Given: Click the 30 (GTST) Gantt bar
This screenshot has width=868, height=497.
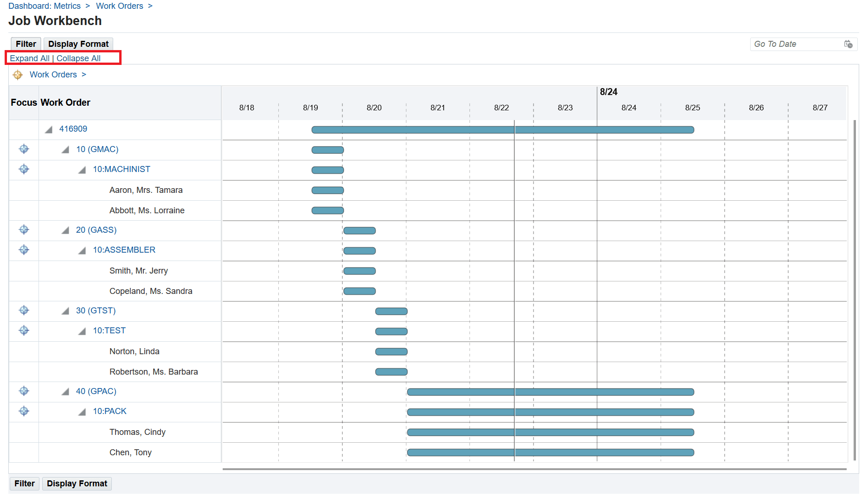Looking at the screenshot, I should click(x=392, y=311).
